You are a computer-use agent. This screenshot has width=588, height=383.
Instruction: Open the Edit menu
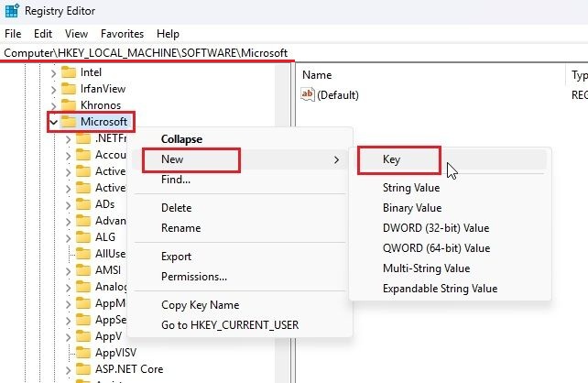[43, 34]
